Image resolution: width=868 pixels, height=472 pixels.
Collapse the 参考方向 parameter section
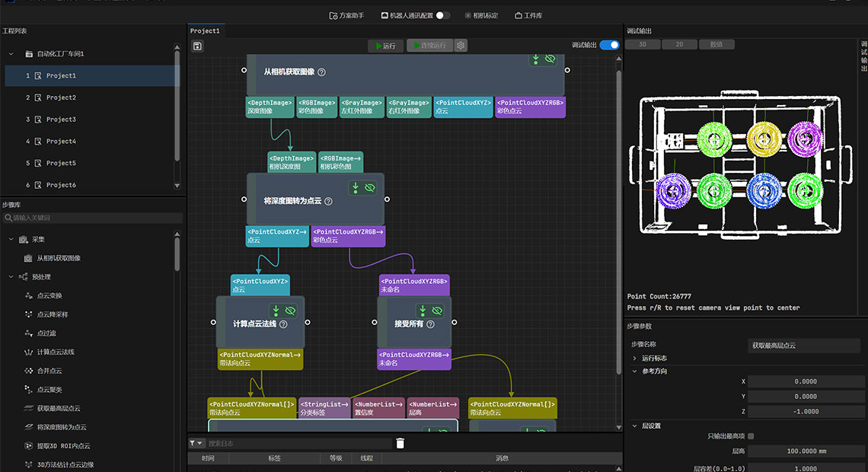point(634,372)
